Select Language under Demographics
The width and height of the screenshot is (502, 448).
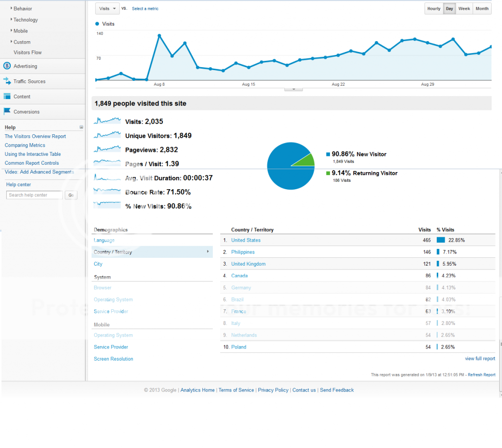coord(104,240)
